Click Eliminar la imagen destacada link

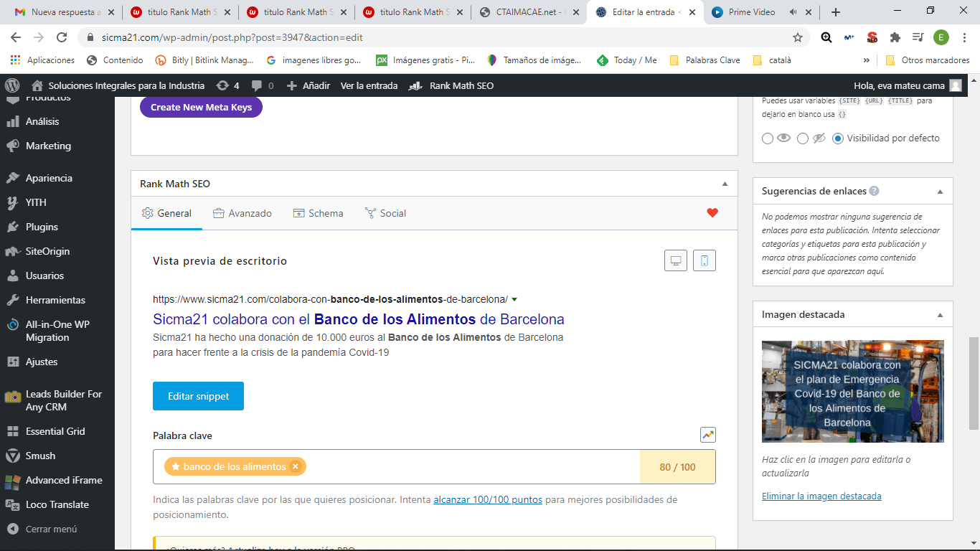pos(821,496)
